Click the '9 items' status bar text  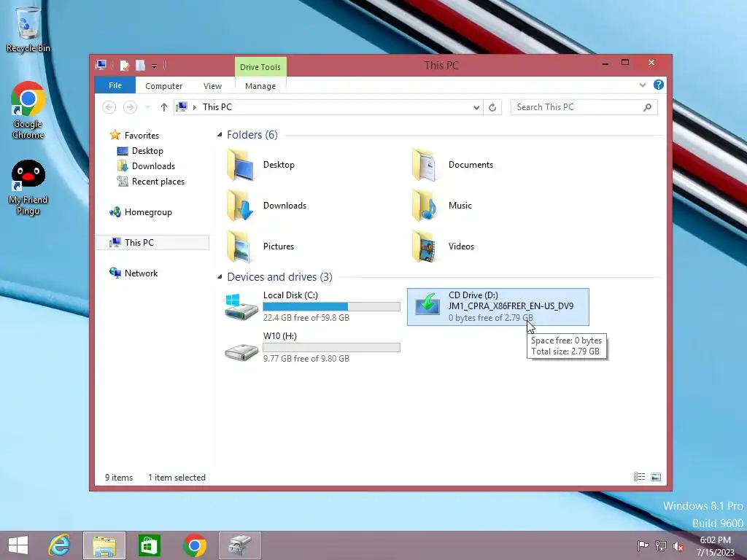[119, 478]
